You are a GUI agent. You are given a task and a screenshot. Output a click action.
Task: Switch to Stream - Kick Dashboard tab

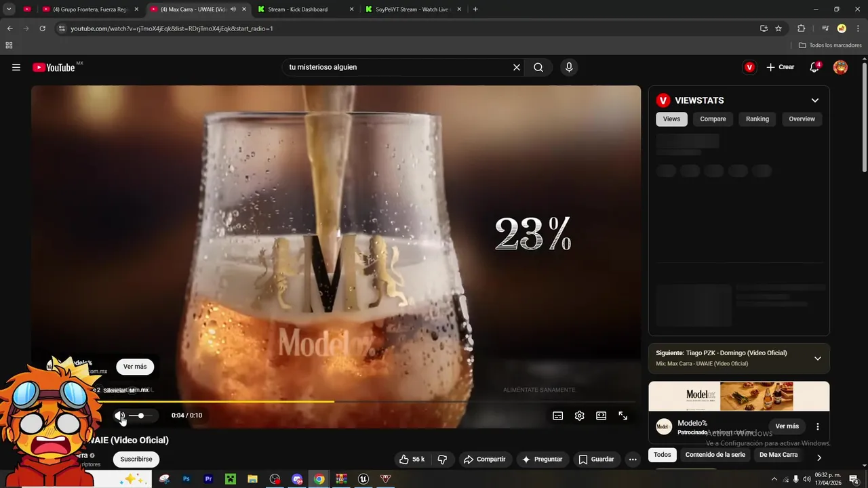pyautogui.click(x=305, y=9)
